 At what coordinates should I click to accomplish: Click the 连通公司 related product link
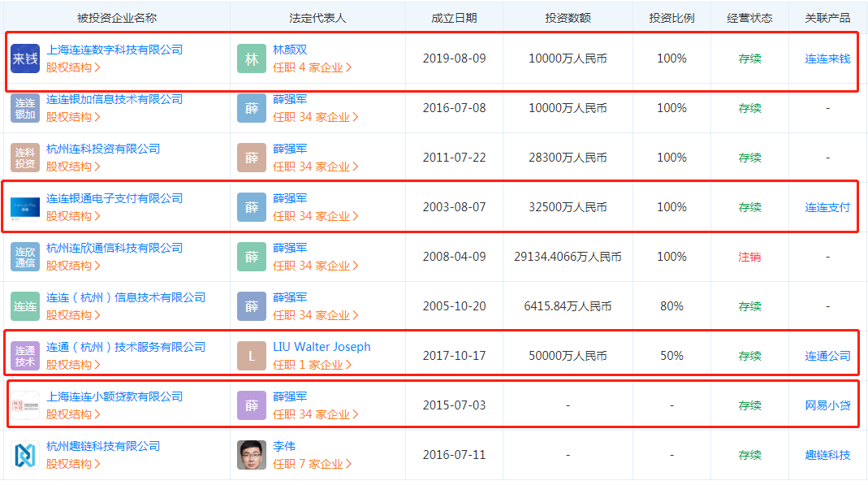830,354
